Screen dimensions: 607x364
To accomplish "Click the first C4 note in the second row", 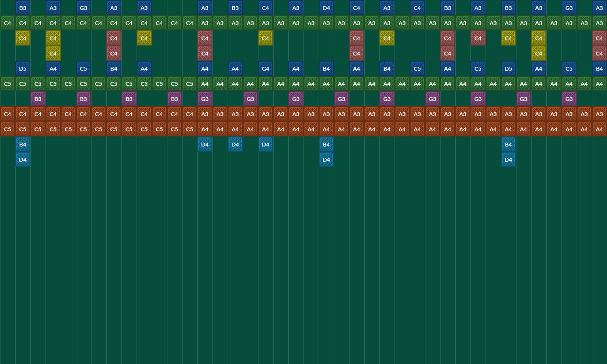I will point(8,23).
